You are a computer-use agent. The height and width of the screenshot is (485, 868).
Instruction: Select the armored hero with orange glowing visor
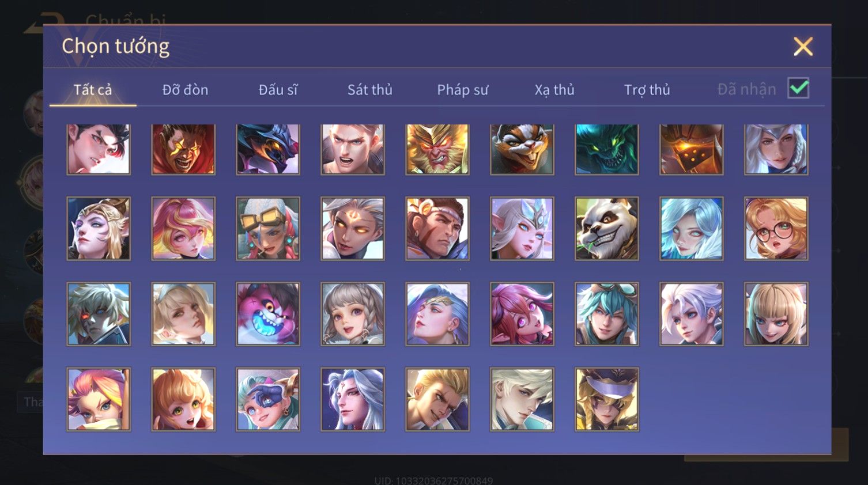(691, 149)
